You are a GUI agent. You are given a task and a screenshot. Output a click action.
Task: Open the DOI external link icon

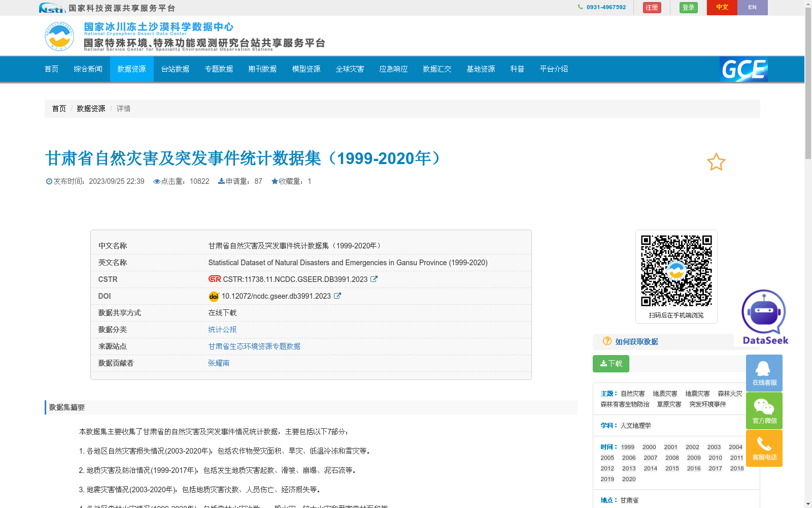(337, 296)
